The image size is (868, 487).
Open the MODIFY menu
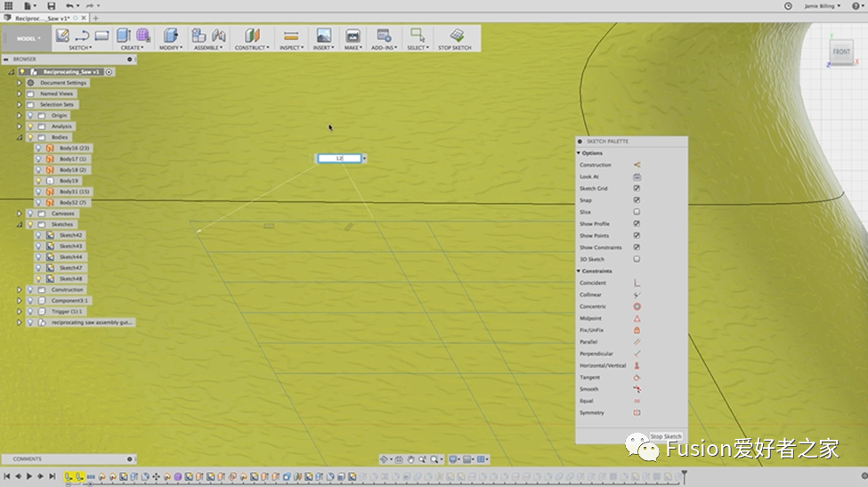point(169,38)
